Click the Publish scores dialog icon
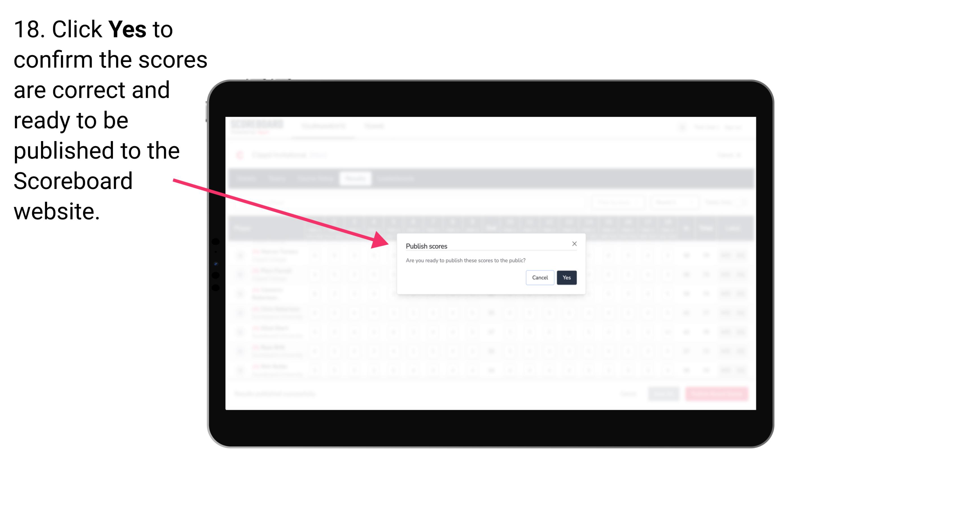The width and height of the screenshot is (980, 527). 573,244
